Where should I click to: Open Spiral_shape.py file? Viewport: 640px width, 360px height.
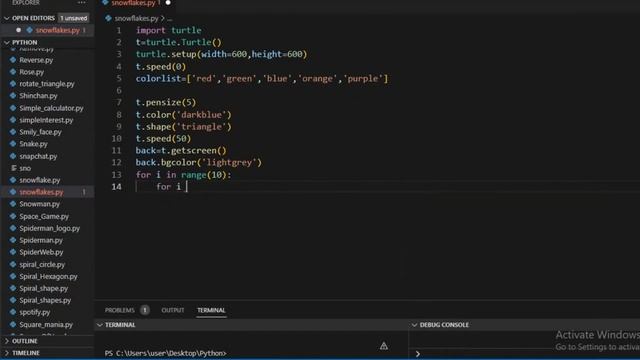44,288
